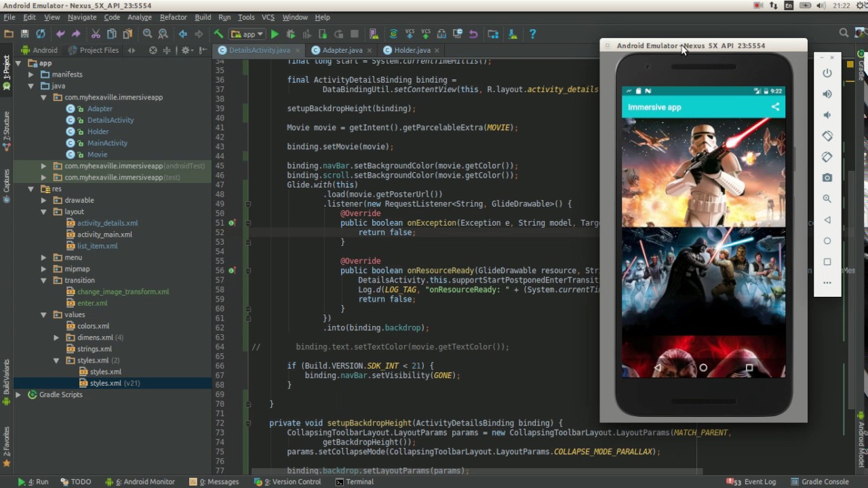This screenshot has width=868, height=488.
Task: Click the search everywhere magnifier icon
Action: (x=844, y=33)
